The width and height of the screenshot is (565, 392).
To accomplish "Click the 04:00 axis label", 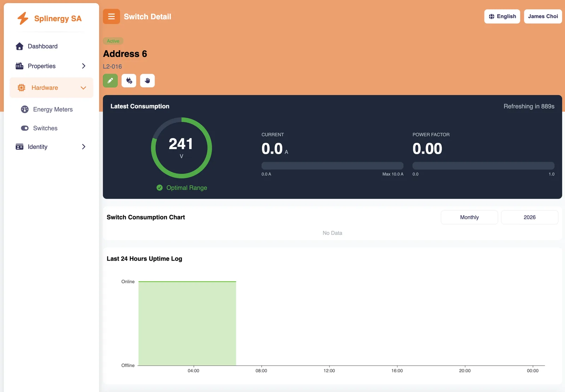I will click(x=194, y=371).
